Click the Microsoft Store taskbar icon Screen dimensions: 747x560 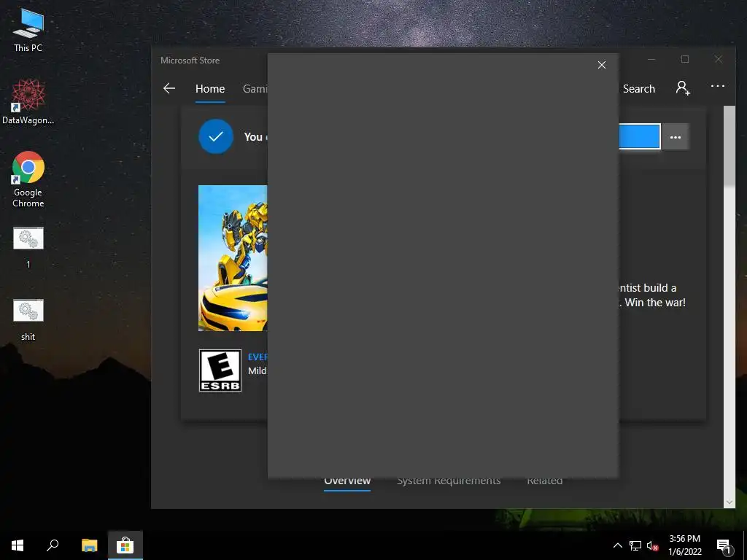pos(125,545)
